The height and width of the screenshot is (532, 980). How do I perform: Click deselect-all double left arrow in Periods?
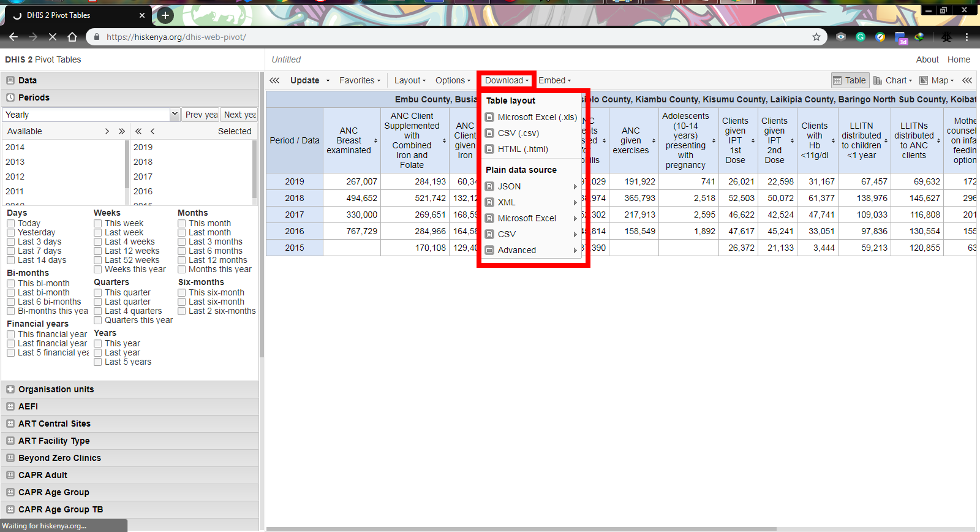coord(138,131)
